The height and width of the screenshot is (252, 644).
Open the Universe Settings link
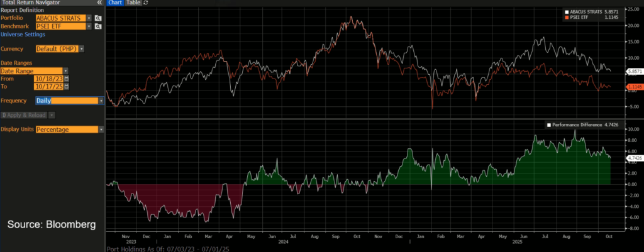(x=23, y=34)
